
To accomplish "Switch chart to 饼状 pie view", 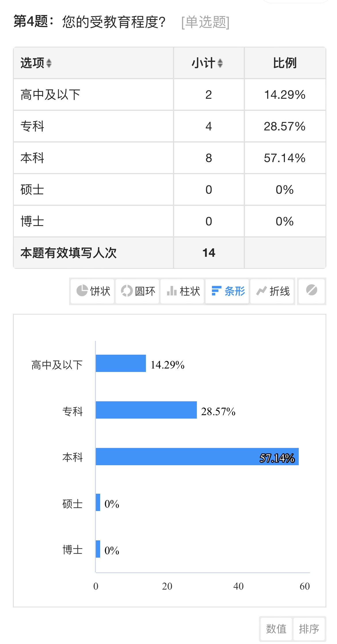I will 92,291.
